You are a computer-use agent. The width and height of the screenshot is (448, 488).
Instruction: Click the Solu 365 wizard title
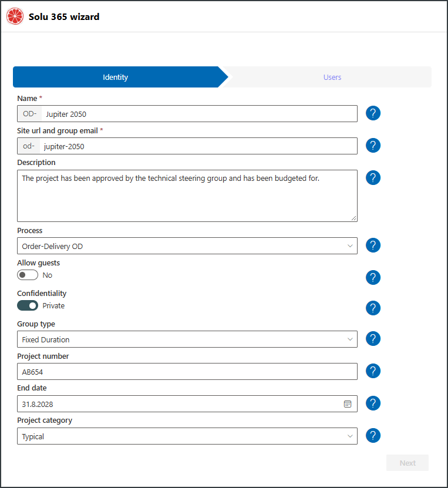[64, 16]
